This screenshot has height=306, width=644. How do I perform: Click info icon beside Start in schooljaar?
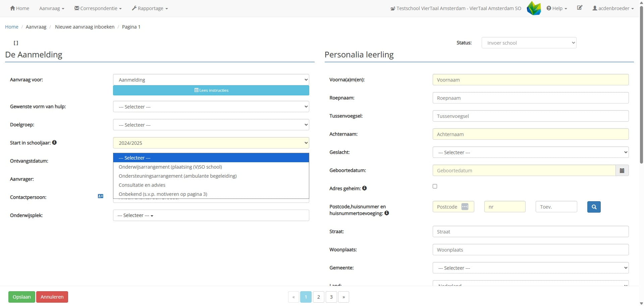(54, 142)
